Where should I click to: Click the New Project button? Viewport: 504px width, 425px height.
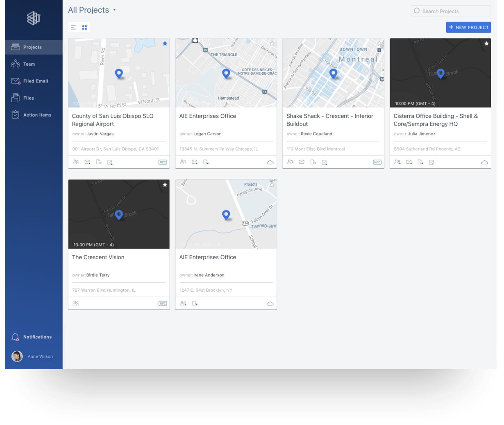click(x=468, y=27)
